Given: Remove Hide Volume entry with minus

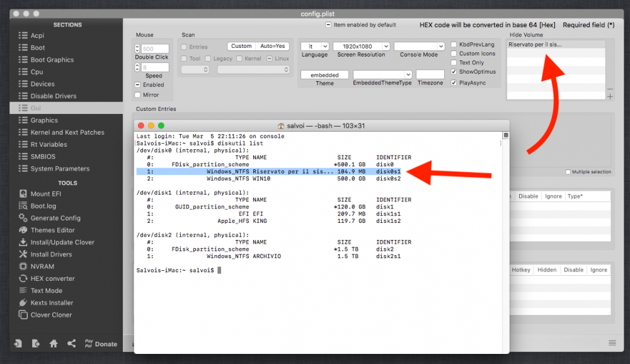Looking at the screenshot, I should 610,89.
